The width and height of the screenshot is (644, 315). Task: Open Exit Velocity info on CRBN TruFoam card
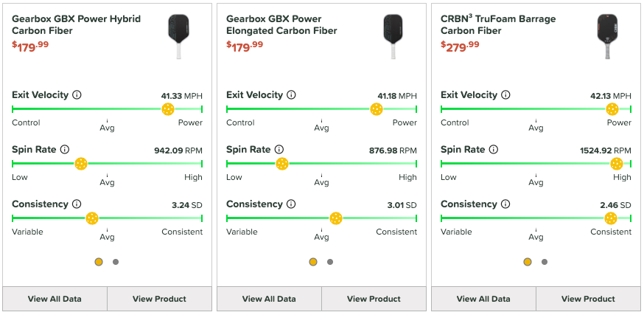[506, 95]
